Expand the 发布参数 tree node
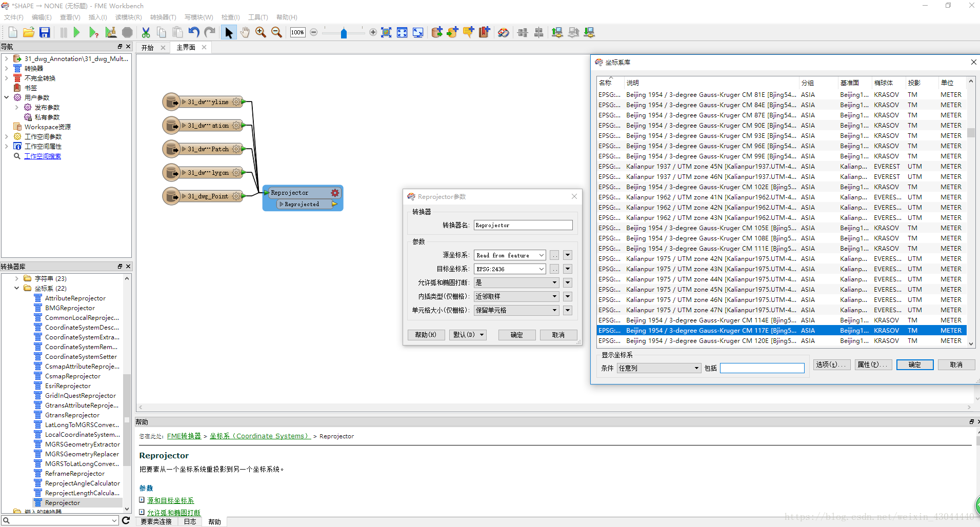 (16, 107)
